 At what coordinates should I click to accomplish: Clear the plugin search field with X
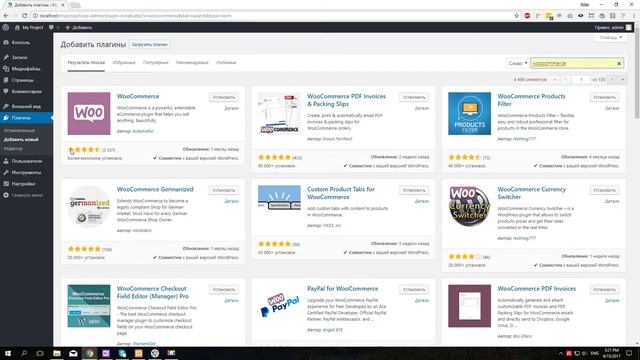pos(619,64)
